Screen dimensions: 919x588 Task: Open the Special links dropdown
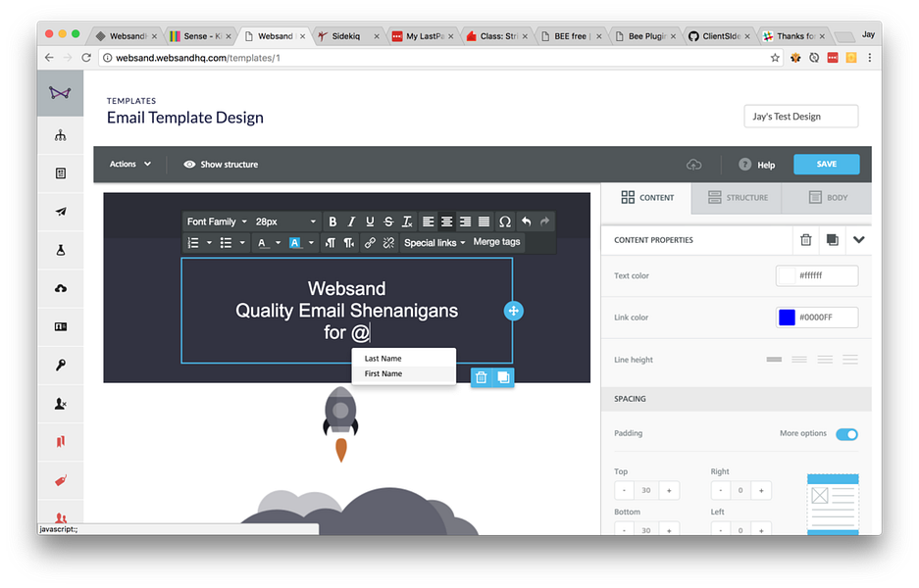coord(434,242)
